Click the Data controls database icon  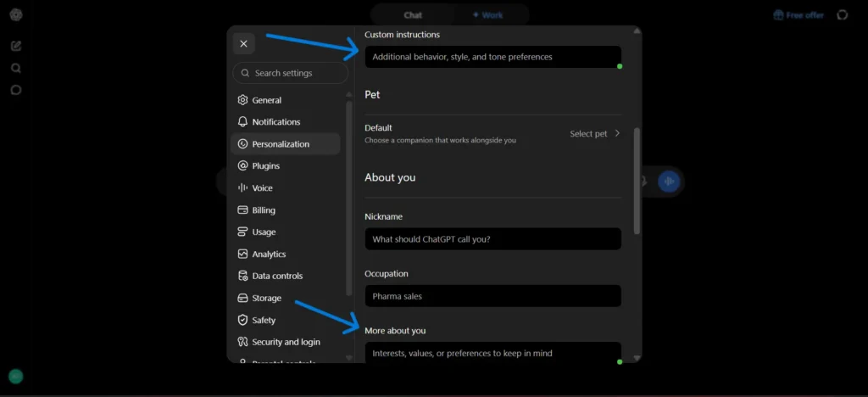tap(242, 276)
